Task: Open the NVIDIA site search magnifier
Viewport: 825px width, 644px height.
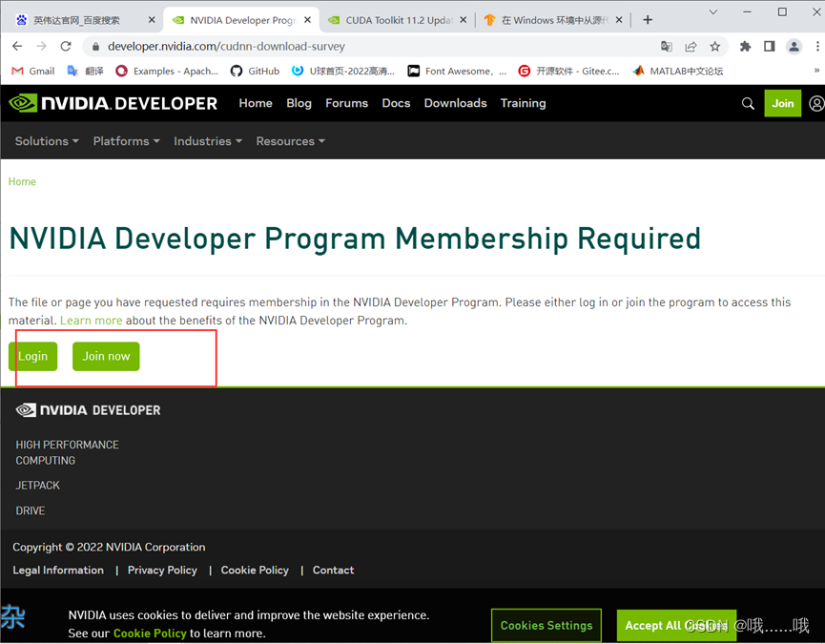Action: (x=748, y=103)
